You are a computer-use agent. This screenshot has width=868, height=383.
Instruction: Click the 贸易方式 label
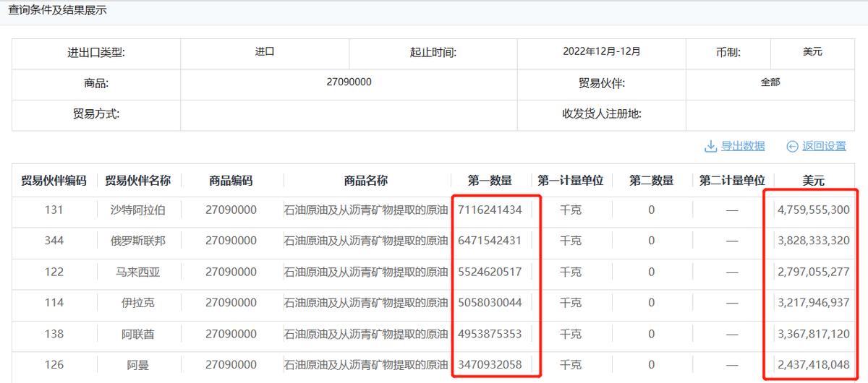pos(96,114)
